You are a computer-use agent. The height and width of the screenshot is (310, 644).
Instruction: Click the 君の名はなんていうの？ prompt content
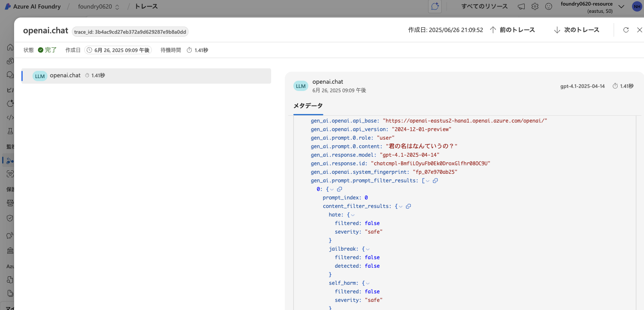421,146
